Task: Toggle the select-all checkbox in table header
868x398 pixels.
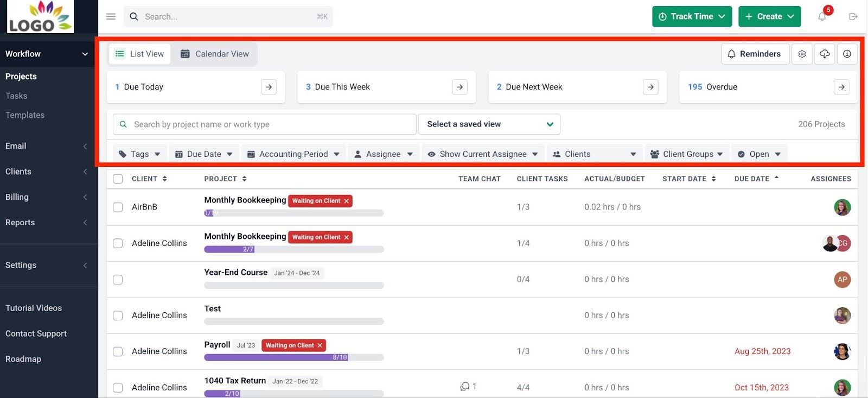Action: pos(118,179)
